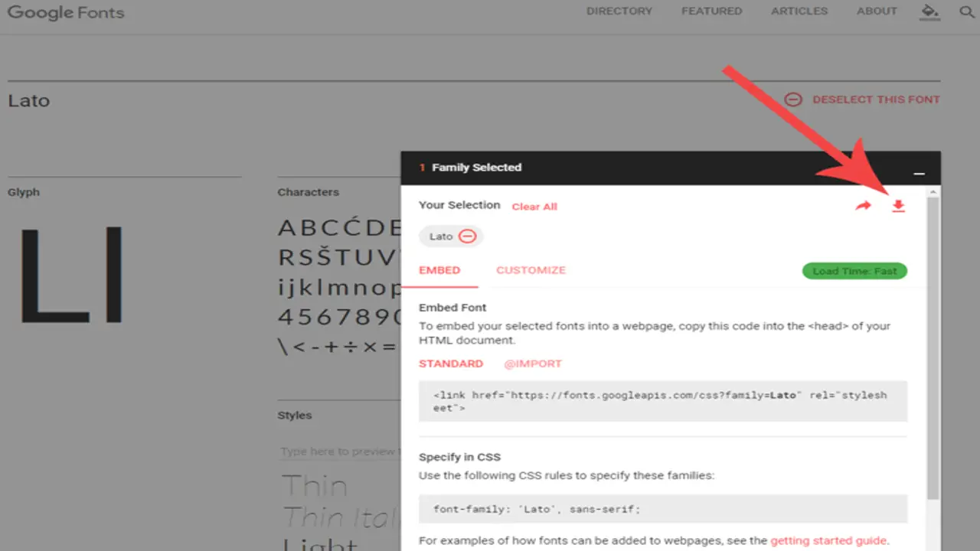Click the font-family CSS code box
Viewport: 980px width, 551px height.
tap(663, 508)
